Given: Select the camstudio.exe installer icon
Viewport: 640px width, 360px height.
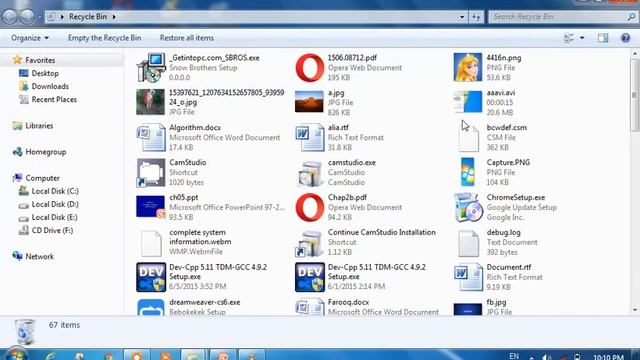Looking at the screenshot, I should pos(310,173).
